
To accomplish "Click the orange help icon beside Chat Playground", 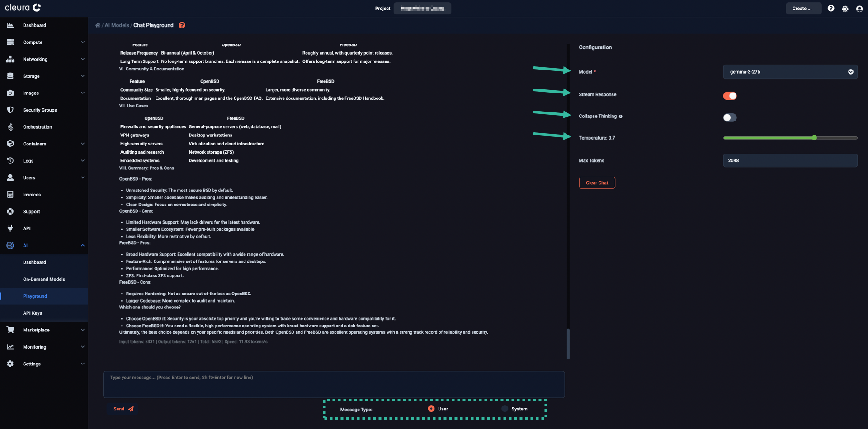I will 182,25.
